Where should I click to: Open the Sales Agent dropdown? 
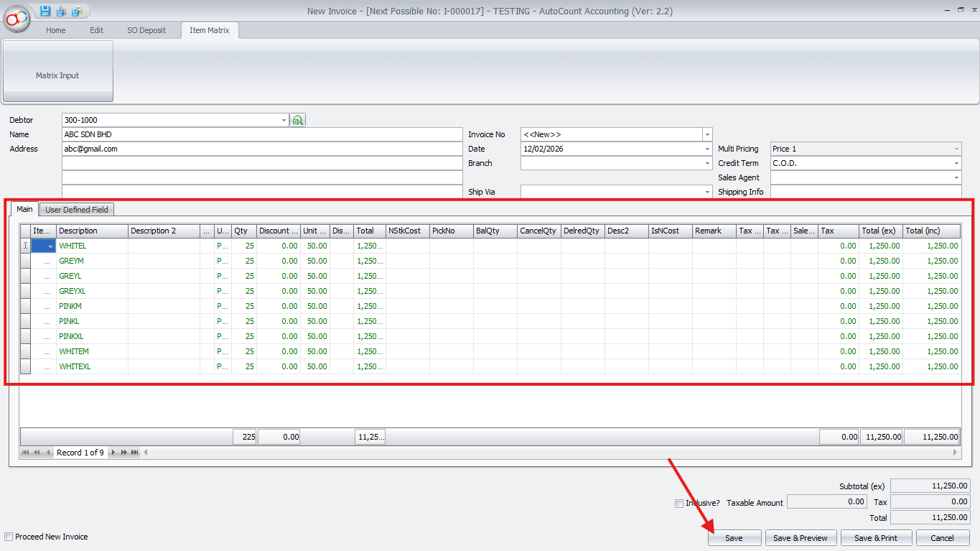(x=956, y=178)
